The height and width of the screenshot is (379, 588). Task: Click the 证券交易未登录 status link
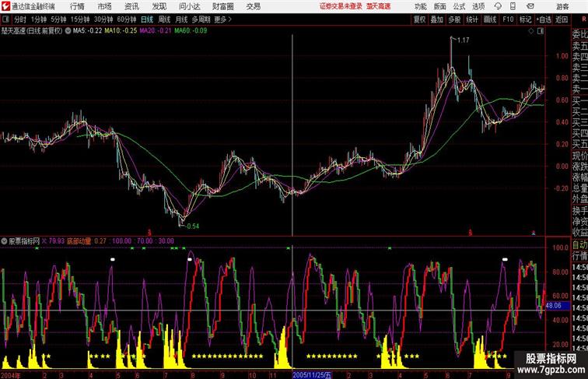coord(341,6)
